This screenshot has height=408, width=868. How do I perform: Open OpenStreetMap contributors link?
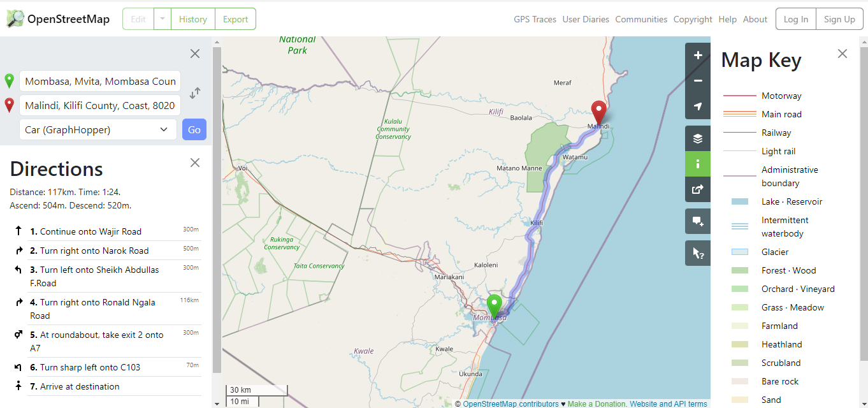[x=510, y=404]
